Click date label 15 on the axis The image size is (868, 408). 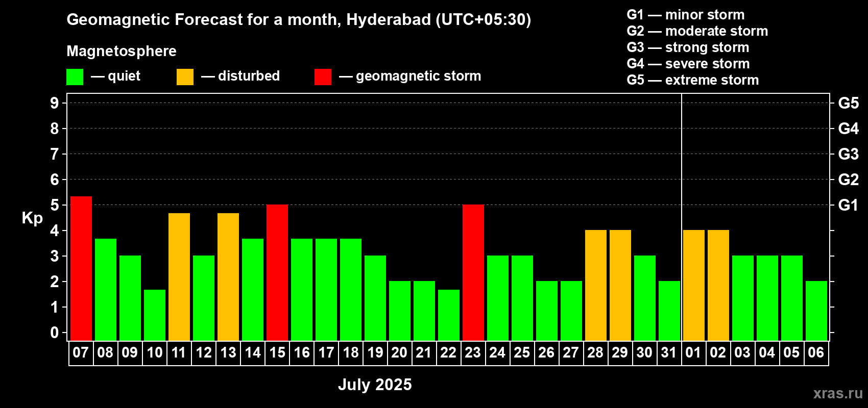[x=277, y=352]
